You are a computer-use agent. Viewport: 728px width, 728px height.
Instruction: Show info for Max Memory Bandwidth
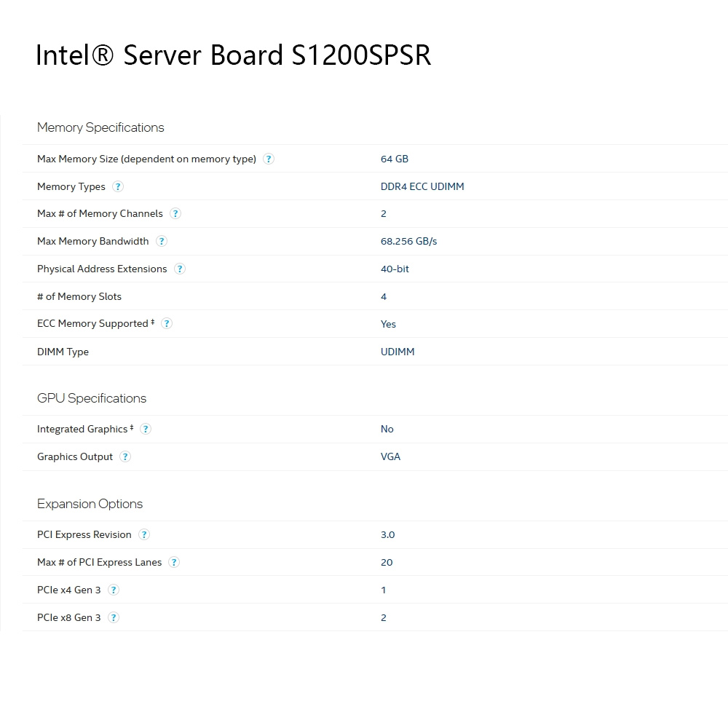pos(161,241)
